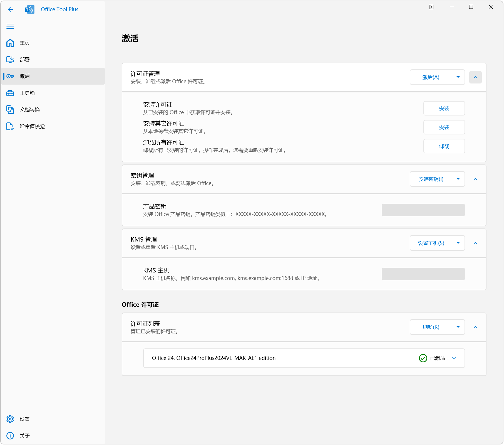
Task: Select the 激活 navigation item
Action: pyautogui.click(x=53, y=76)
